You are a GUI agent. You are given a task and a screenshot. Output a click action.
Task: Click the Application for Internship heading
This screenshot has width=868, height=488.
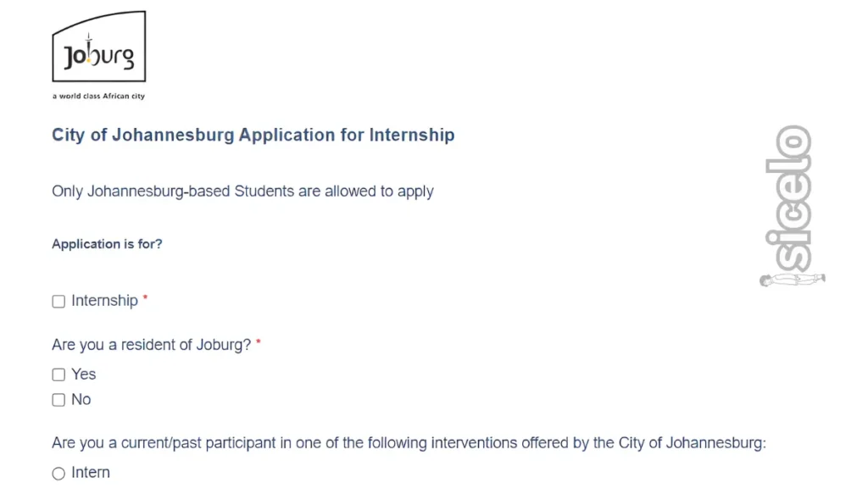pyautogui.click(x=253, y=135)
